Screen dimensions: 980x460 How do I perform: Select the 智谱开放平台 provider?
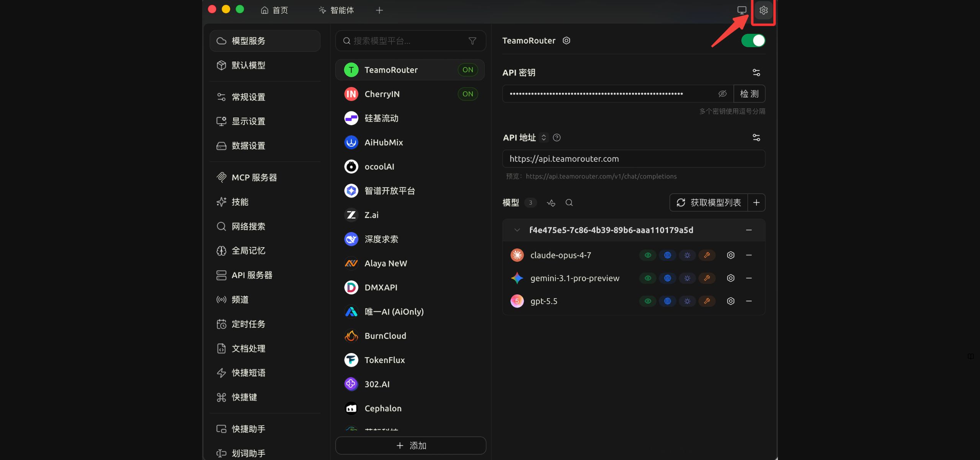(410, 191)
